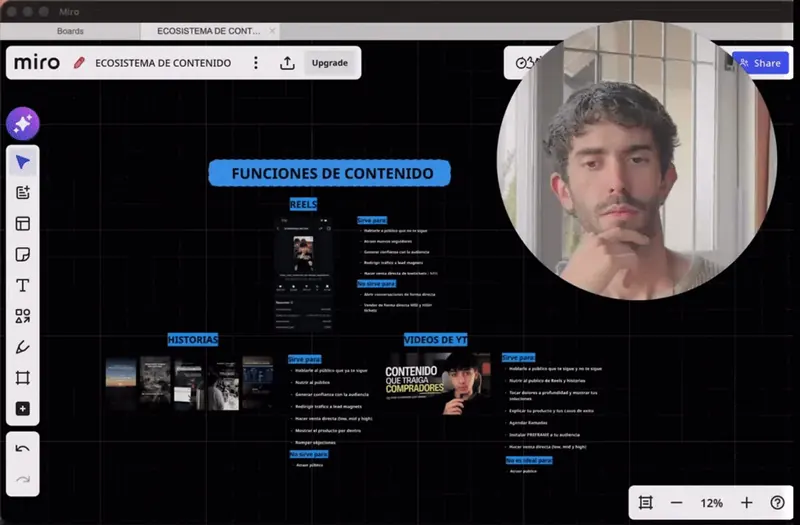Select the frame tool in sidebar

click(22, 378)
